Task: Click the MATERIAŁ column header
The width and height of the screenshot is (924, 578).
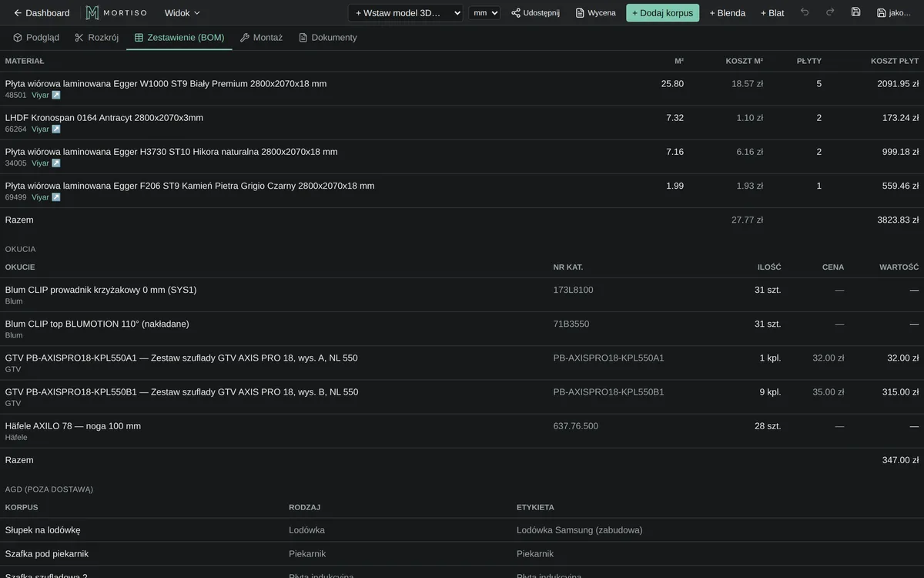Action: (25, 61)
